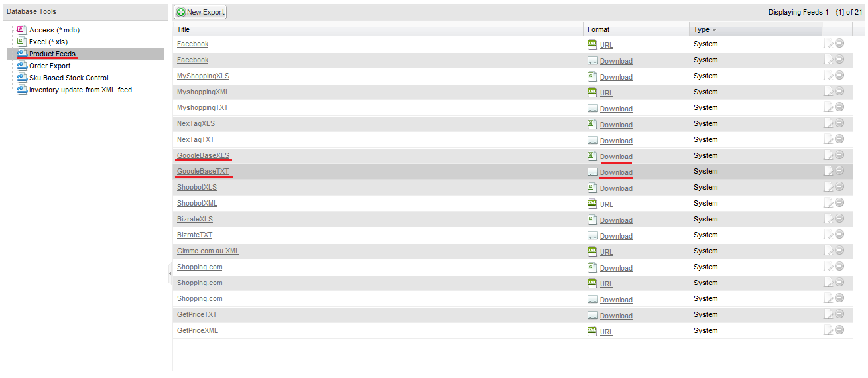This screenshot has height=378, width=868.
Task: Click the edit icon for GoogleBaseXLS row
Action: (x=828, y=155)
